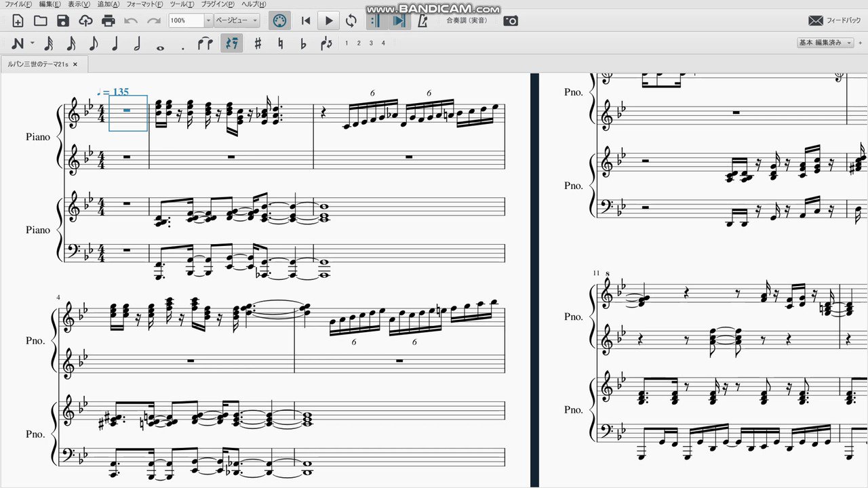
Task: Toggle concert pitch 合奏調 (実音)
Action: coord(467,20)
